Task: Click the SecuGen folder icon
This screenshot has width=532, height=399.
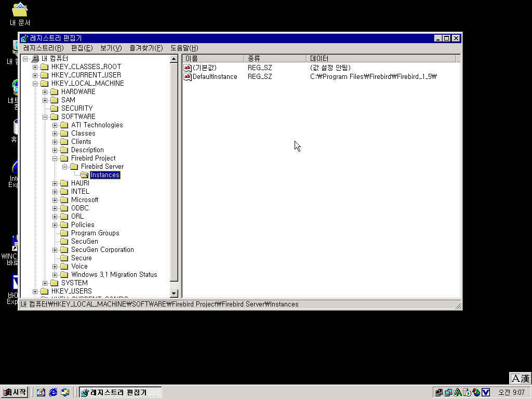Action: (64, 242)
